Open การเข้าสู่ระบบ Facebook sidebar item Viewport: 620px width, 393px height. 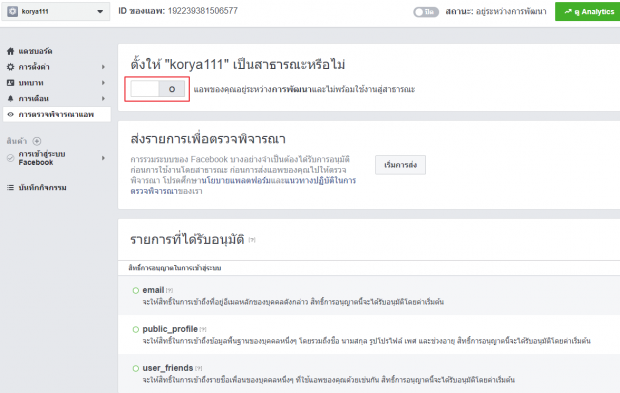[42, 158]
